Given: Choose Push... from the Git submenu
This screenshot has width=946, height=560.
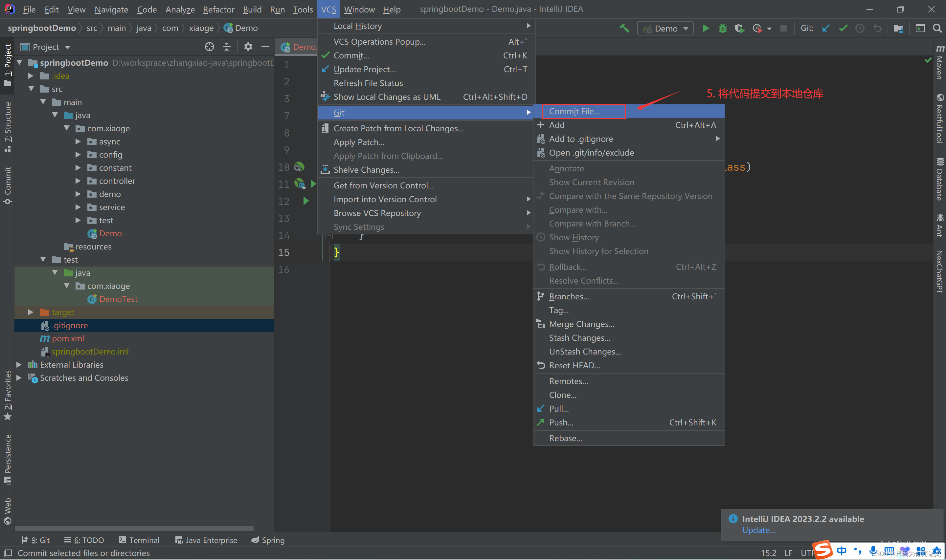Looking at the screenshot, I should (561, 423).
